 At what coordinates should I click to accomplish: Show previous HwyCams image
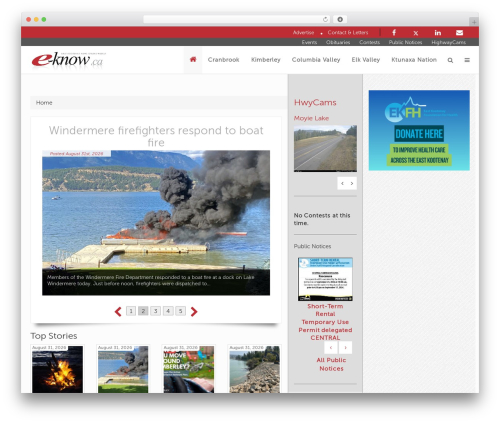tap(342, 183)
